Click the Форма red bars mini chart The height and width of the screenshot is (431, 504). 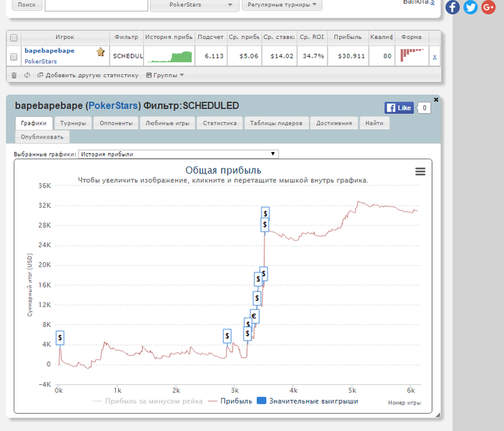(412, 55)
